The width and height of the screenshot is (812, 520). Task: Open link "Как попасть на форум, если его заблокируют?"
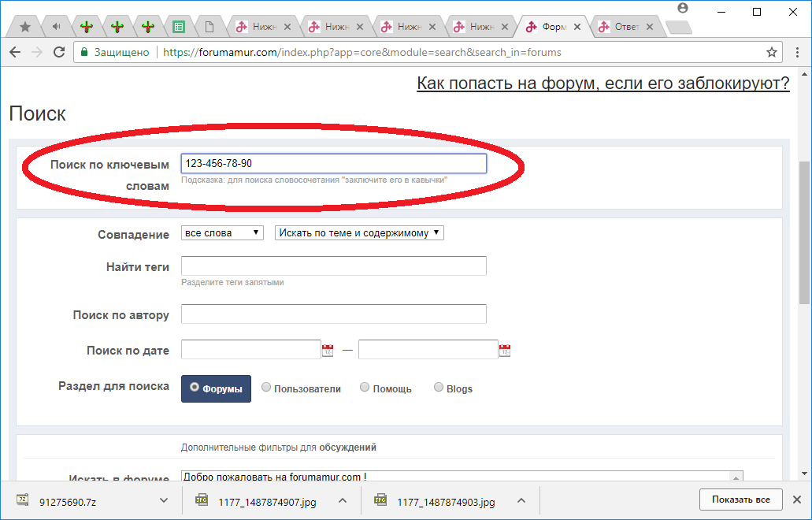603,84
